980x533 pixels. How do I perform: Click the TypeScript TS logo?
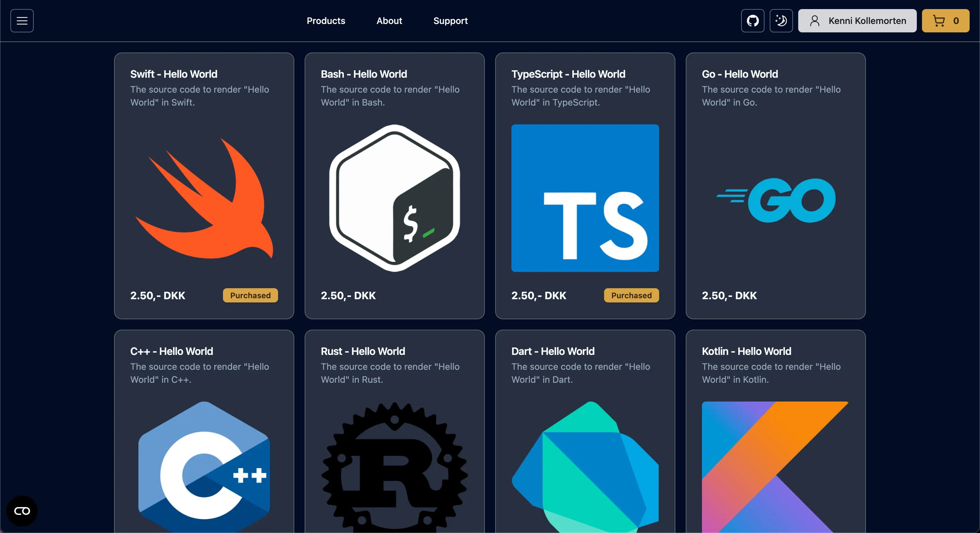click(x=585, y=198)
